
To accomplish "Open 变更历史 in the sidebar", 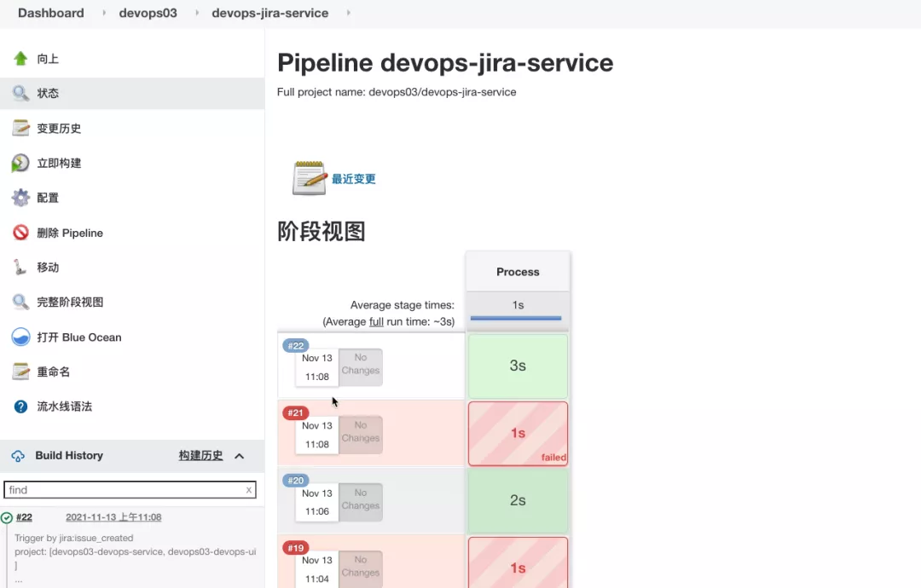I will coord(59,129).
